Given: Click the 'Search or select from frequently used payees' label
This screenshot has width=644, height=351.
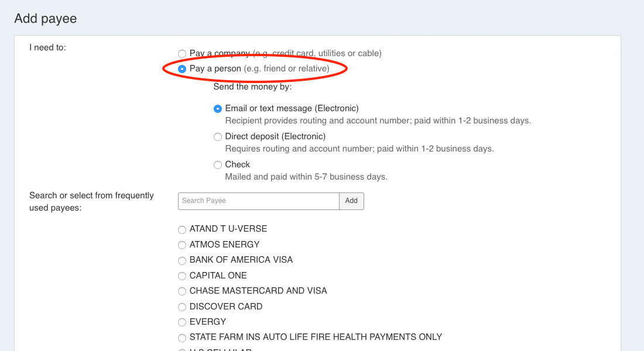Looking at the screenshot, I should (91, 201).
